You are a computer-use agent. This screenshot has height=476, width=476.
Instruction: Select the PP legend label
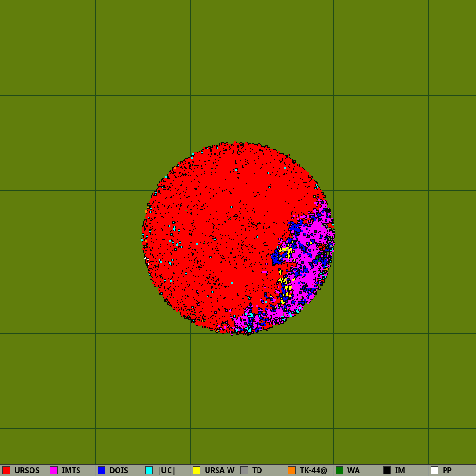[447, 471]
